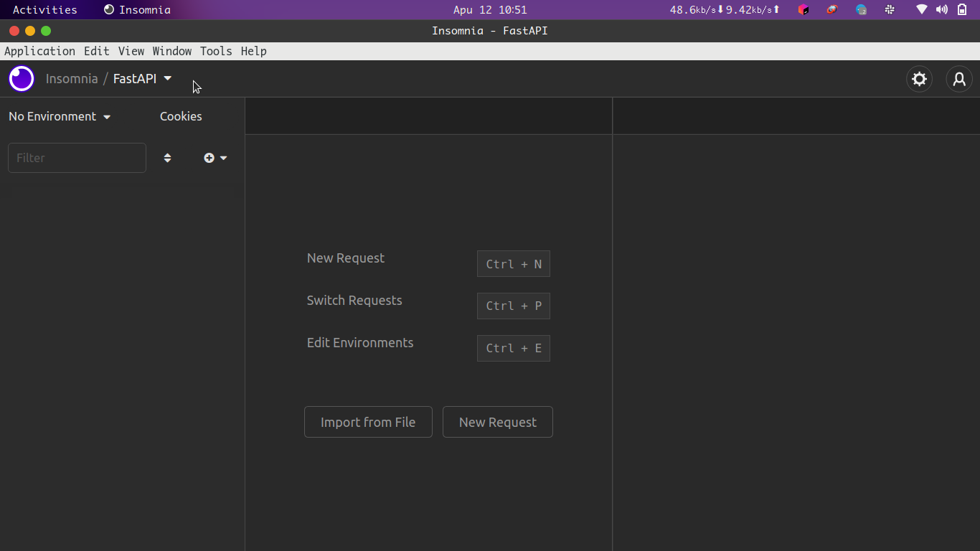Click the Import from File button
The width and height of the screenshot is (980, 551).
pos(368,422)
